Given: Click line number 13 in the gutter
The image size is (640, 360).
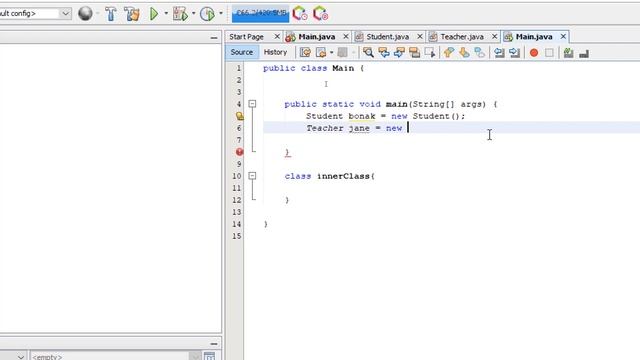Looking at the screenshot, I should click(x=237, y=212).
